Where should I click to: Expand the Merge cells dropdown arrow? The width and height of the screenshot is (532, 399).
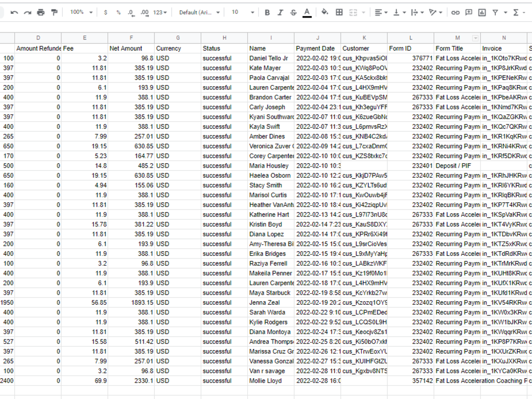tap(363, 13)
